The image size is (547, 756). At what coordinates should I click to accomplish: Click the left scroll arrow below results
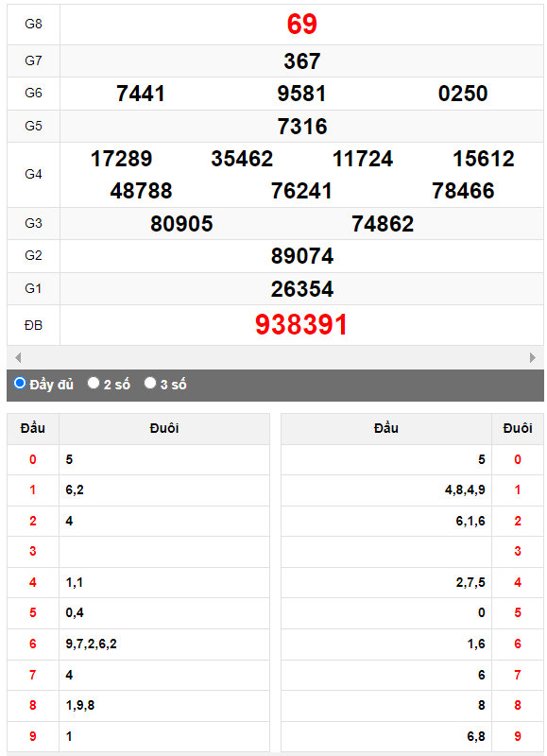[x=18, y=357]
